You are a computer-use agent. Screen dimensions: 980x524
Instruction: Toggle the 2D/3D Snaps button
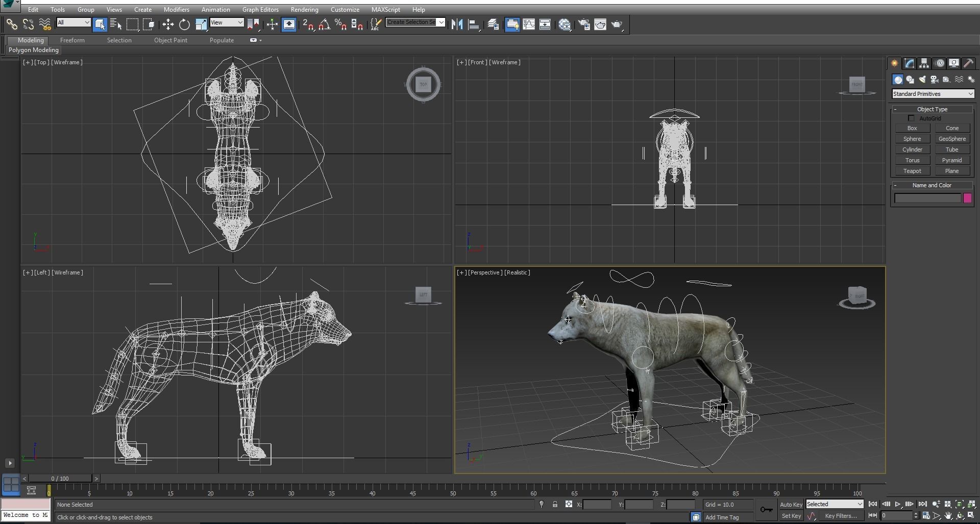pos(308,24)
